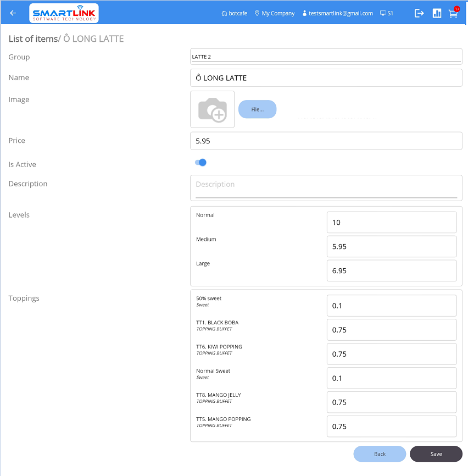Select the S1 terminal indicator
Viewport: 468px width, 476px height.
pyautogui.click(x=387, y=13)
